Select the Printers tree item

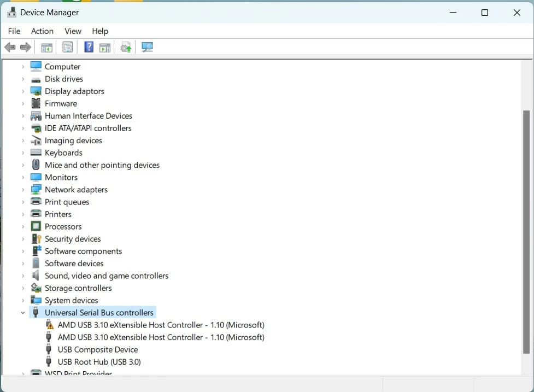(x=58, y=214)
